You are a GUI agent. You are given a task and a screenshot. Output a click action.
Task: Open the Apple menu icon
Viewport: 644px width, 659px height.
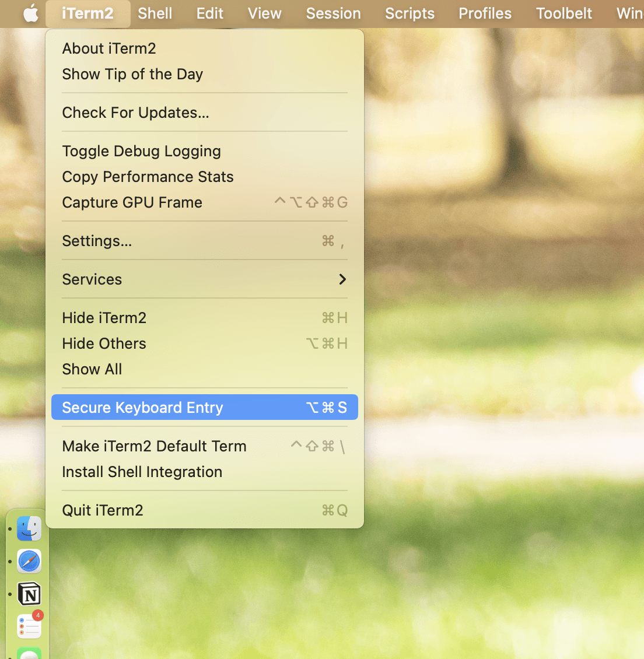(x=30, y=13)
